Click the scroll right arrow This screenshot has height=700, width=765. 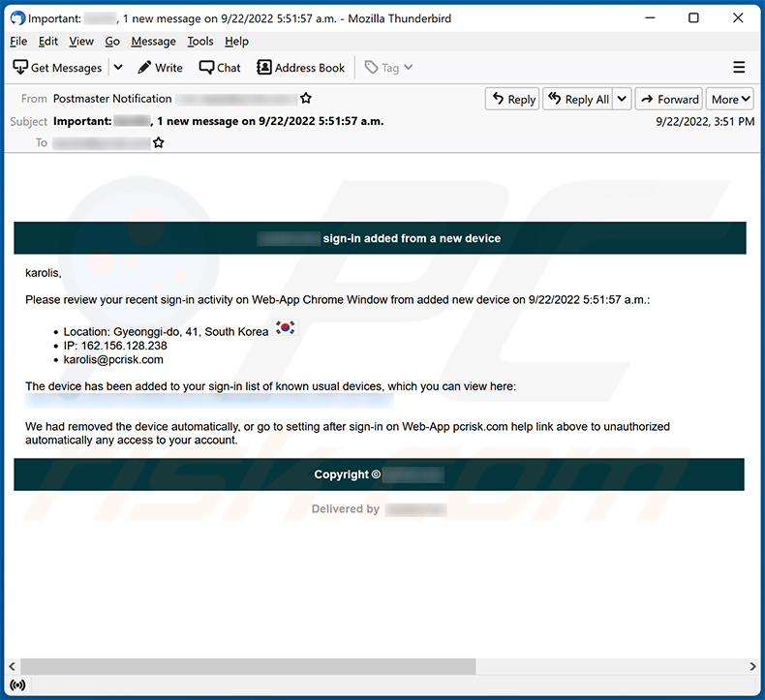752,666
